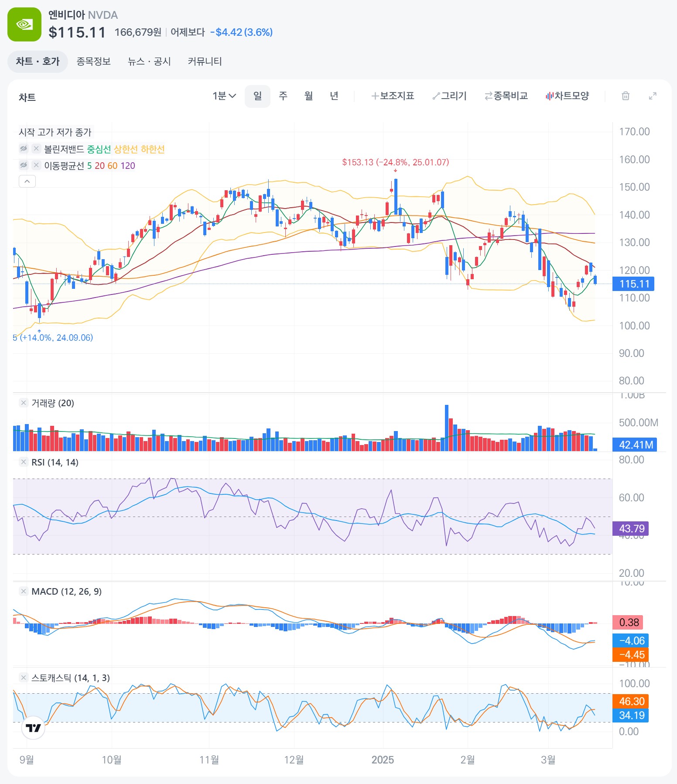Screen dimensions: 677x784
Task: Select the 일 daily timeframe
Action: [x=257, y=96]
